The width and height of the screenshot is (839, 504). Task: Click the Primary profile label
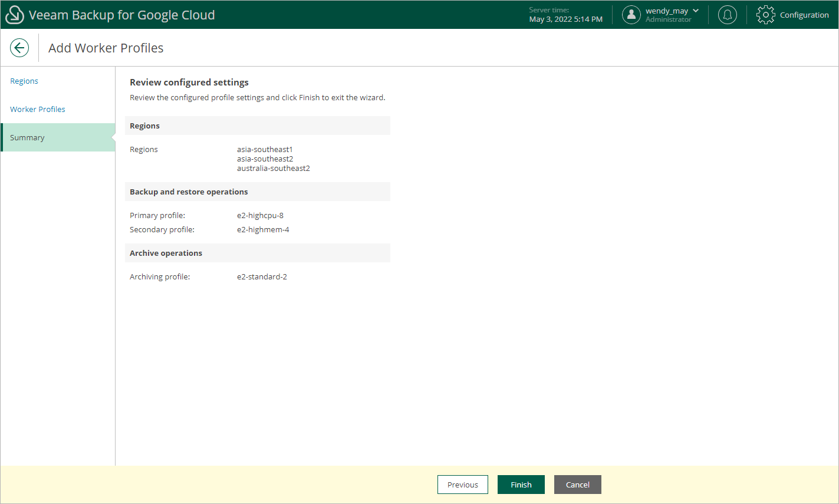tap(157, 215)
